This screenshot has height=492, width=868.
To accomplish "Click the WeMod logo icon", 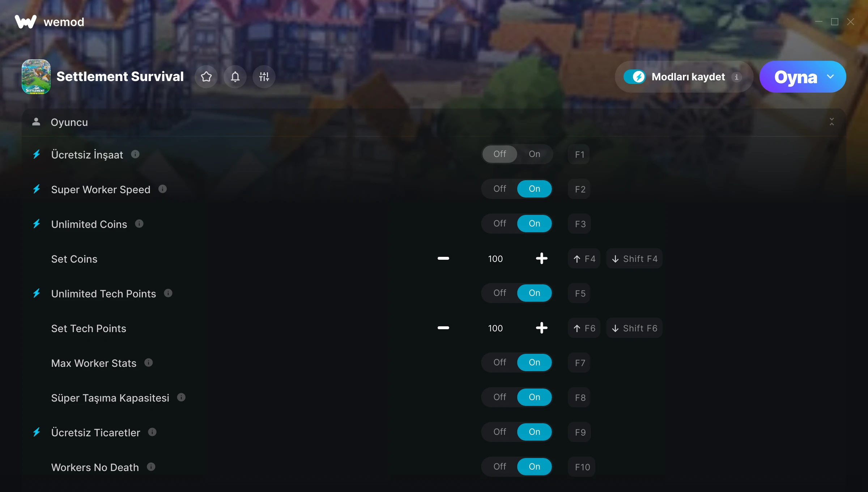I will [x=26, y=22].
